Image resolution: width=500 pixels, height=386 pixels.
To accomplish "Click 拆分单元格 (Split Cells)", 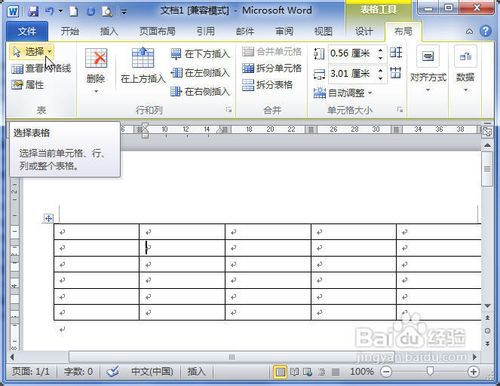I will tap(272, 68).
